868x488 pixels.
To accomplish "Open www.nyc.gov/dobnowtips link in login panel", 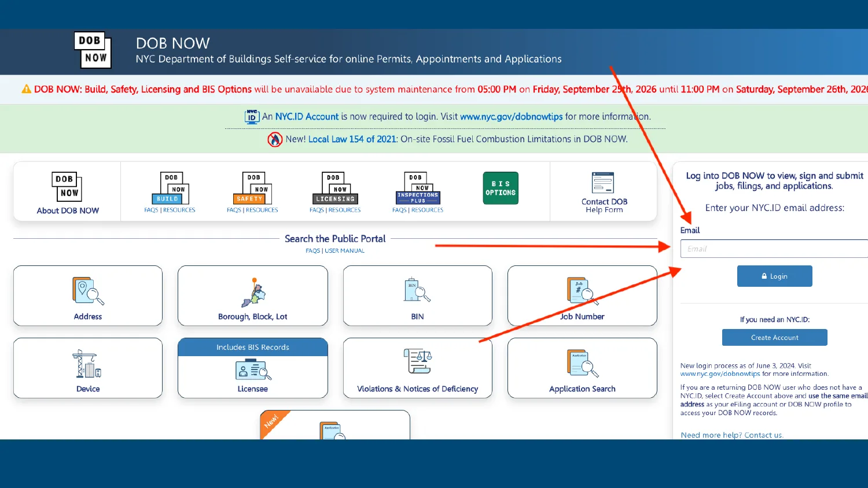I will (720, 374).
